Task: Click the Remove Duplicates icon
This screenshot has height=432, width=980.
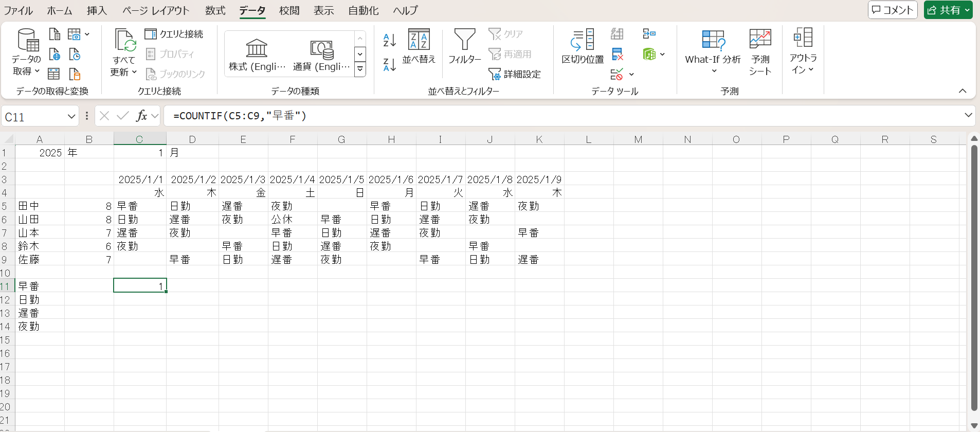Action: coord(618,54)
